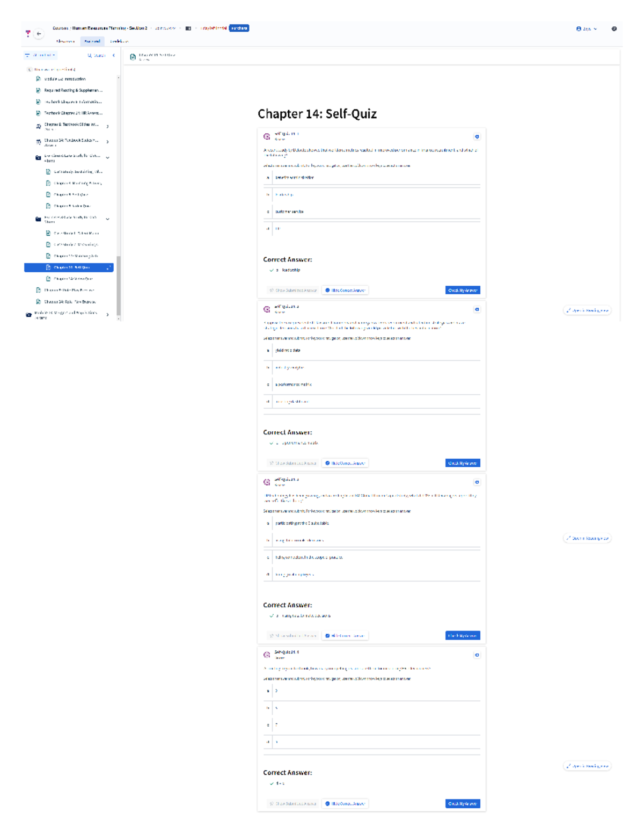This screenshot has height=834, width=644.
Task: Toggle Hide Correct Answer on Self-Quiz 14.4
Action: 345,804
